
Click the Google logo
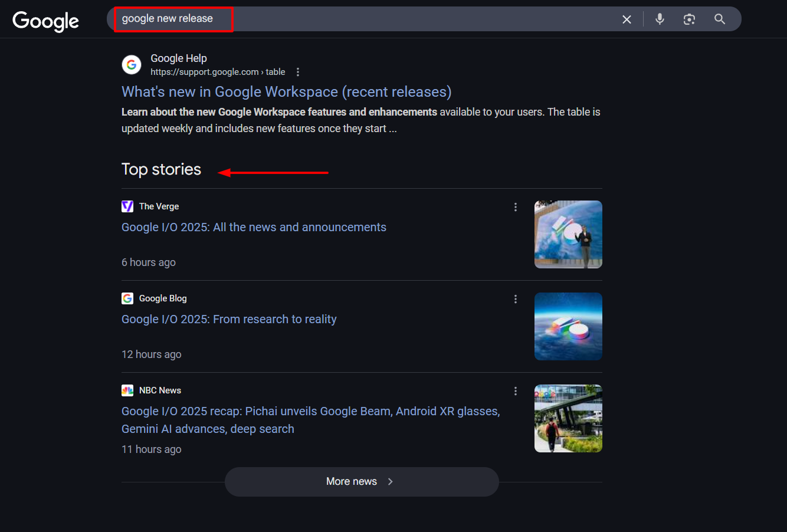[45, 21]
